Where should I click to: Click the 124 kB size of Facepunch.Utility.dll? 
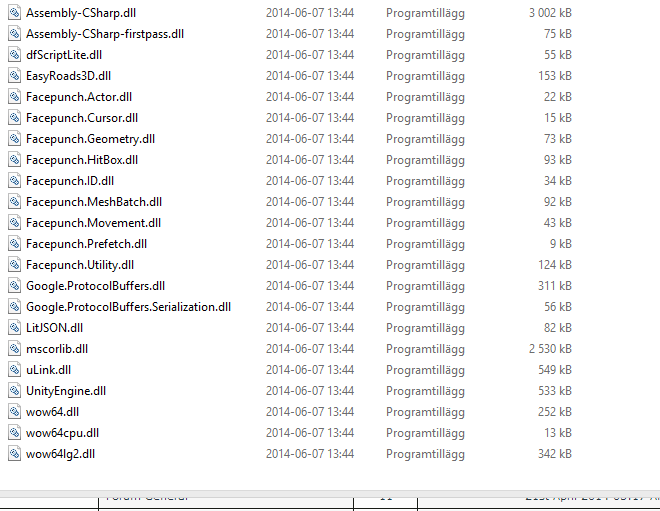pos(555,265)
